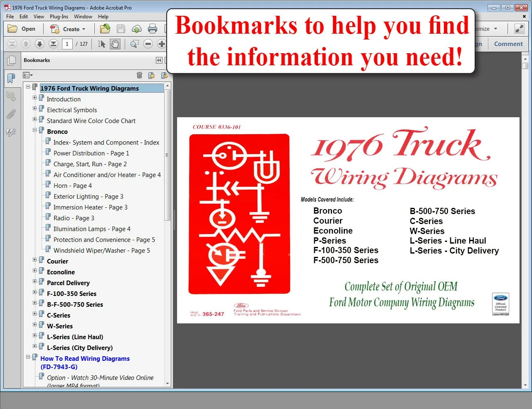Go to first page button
Screen dimensions: 532x409
tap(12, 44)
